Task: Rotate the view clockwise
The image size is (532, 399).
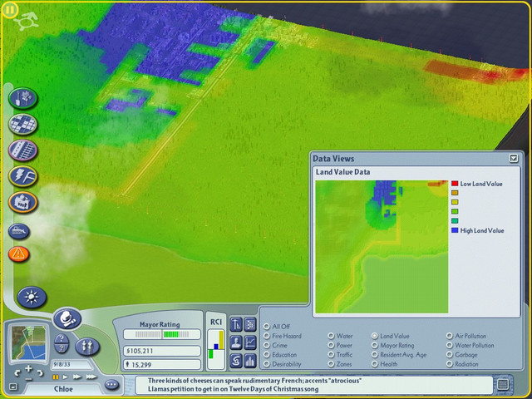Action: click(40, 373)
